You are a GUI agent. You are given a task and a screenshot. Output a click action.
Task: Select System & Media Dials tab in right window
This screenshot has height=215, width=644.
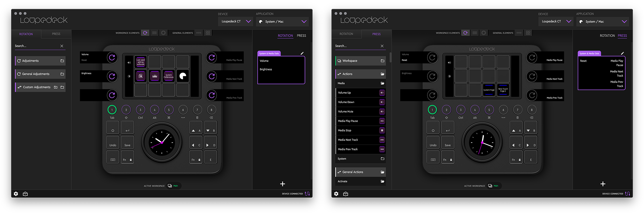click(x=589, y=53)
